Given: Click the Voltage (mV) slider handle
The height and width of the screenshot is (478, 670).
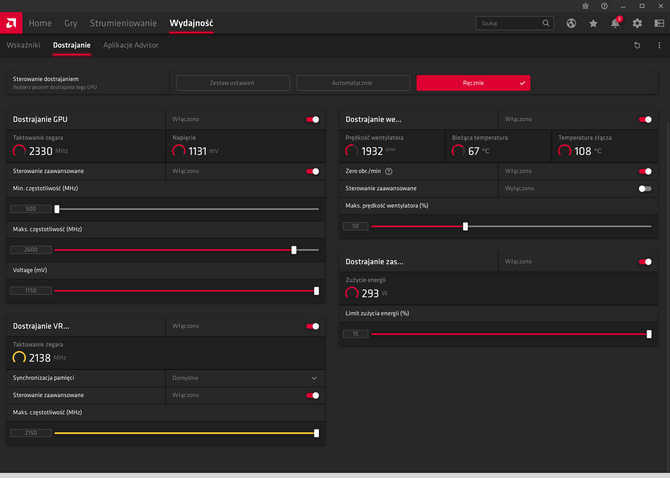Looking at the screenshot, I should (x=317, y=291).
